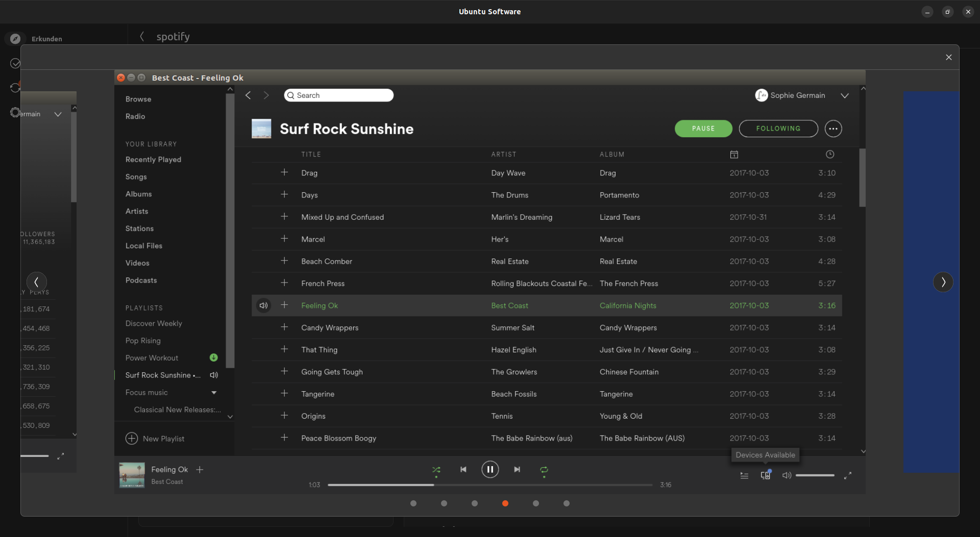The image size is (980, 537).
Task: Toggle the FOLLOWING playlist button
Action: pyautogui.click(x=778, y=129)
